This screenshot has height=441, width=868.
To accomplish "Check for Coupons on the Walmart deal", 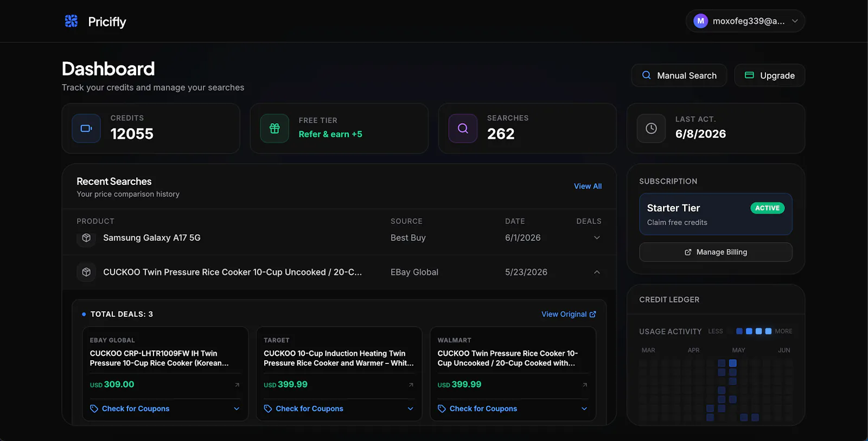I will pyautogui.click(x=483, y=408).
